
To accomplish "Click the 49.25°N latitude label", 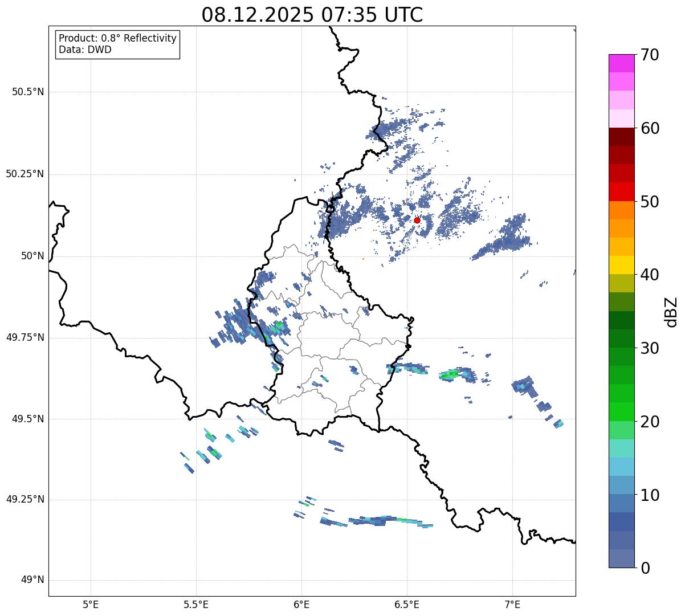I will coord(25,500).
